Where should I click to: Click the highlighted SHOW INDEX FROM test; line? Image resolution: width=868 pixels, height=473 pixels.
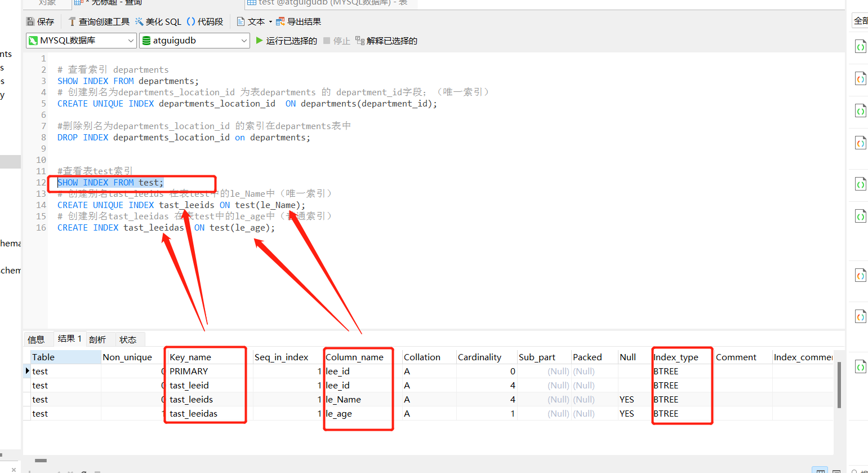point(110,183)
